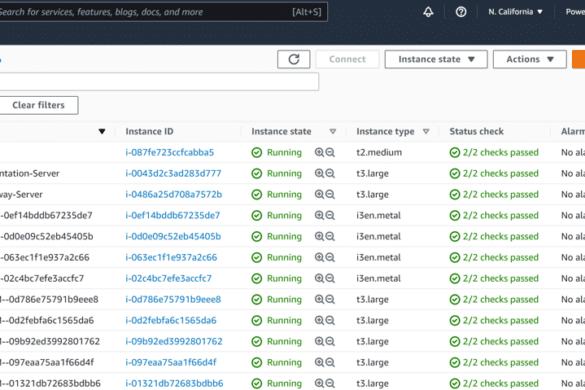
Task: Zoom out filter for i-0486a25d708a7572b state
Action: 330,194
